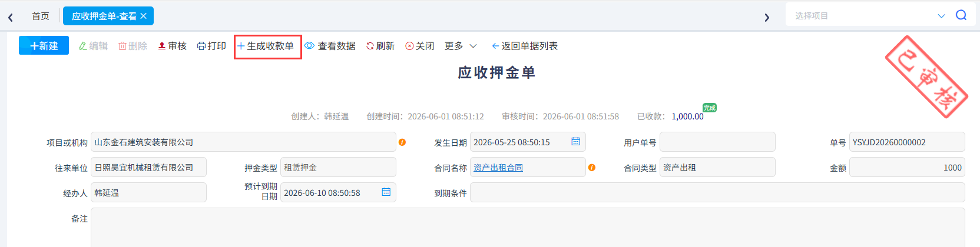Open the 选择项目 dropdown

pos(870,15)
